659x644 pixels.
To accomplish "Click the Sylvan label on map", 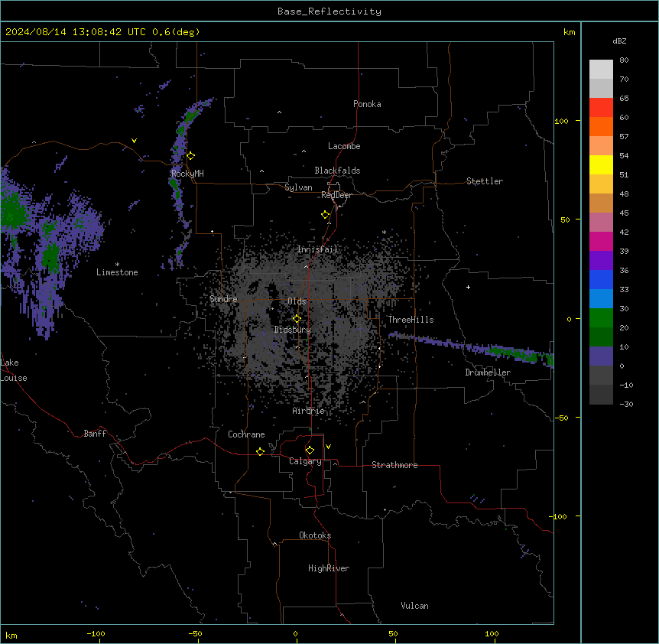I will tap(298, 187).
